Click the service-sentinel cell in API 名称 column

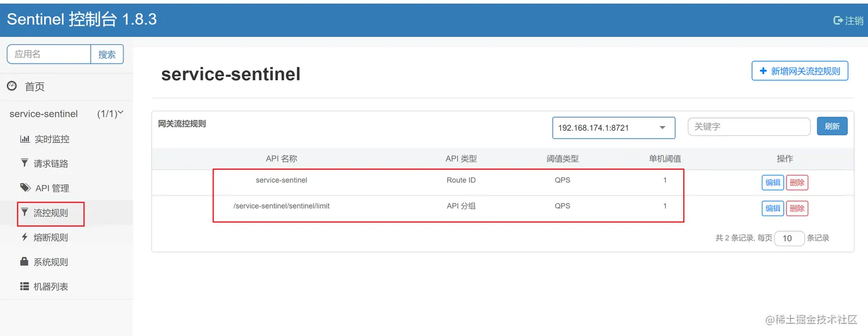[281, 180]
